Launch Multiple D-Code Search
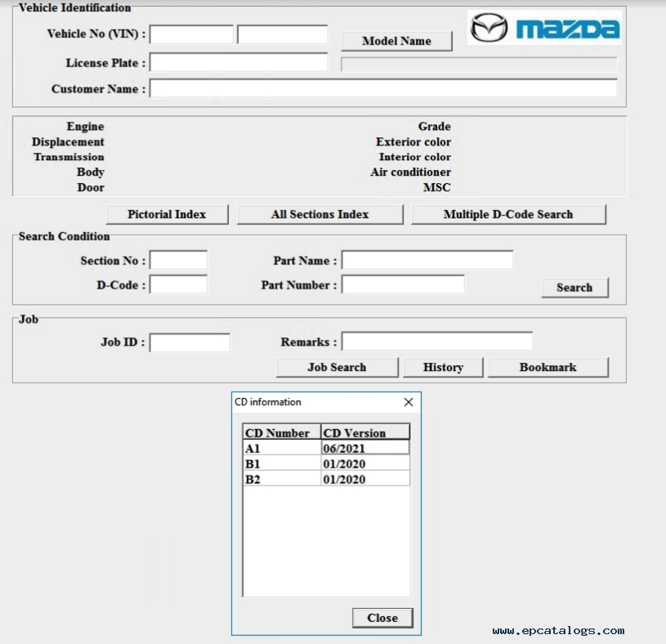The height and width of the screenshot is (644, 666). [507, 214]
